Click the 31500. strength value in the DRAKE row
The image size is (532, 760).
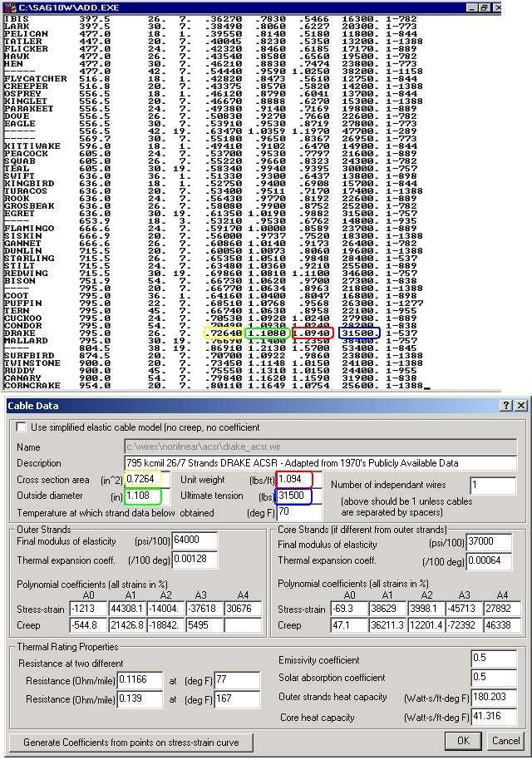359,333
